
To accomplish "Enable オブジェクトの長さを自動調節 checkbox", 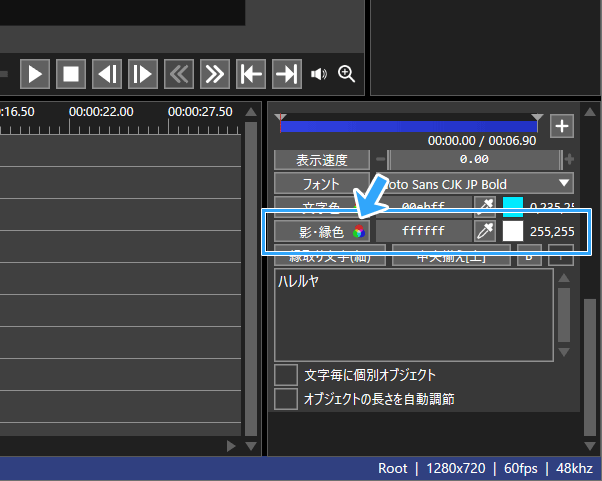I will click(286, 399).
